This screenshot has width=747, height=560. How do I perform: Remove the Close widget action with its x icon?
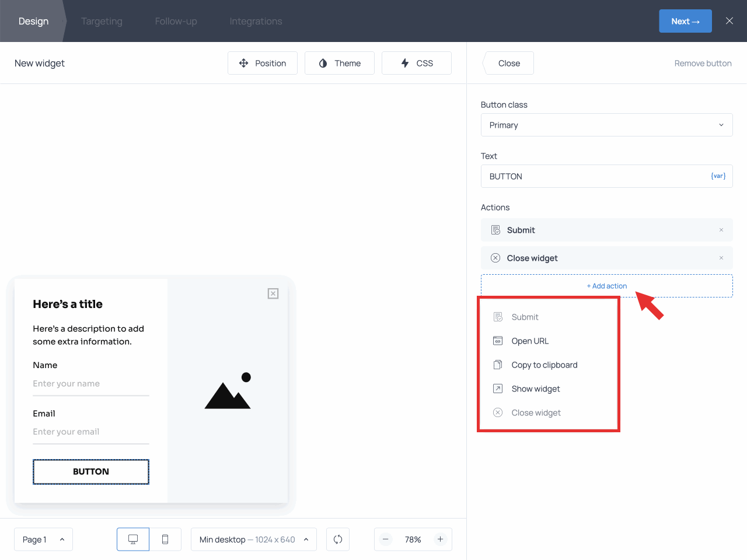pyautogui.click(x=721, y=258)
